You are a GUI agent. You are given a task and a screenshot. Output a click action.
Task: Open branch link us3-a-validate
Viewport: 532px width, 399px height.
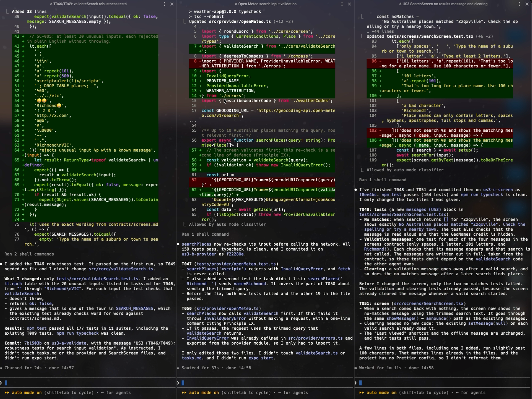(x=69, y=343)
